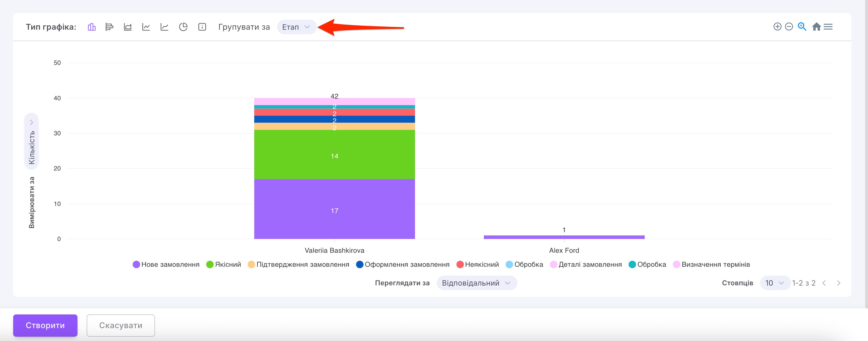The width and height of the screenshot is (868, 341).
Task: Switch to horizontal bar chart type
Action: point(109,27)
